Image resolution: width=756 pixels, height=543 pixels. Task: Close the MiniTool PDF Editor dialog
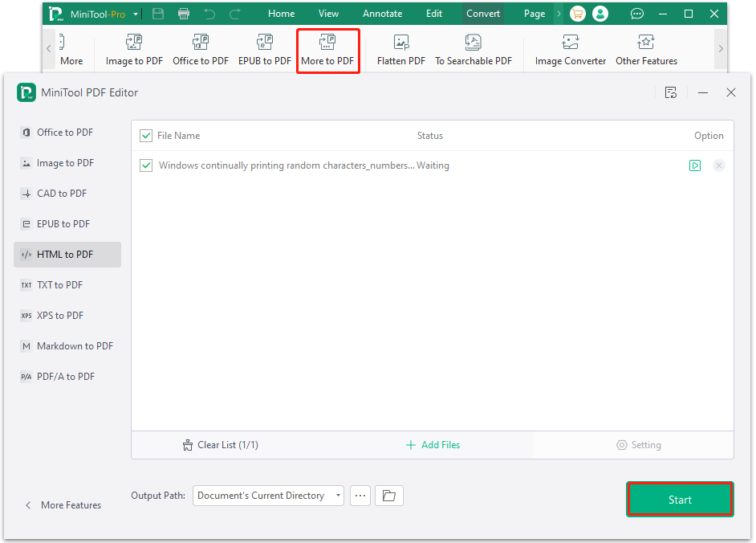(731, 92)
